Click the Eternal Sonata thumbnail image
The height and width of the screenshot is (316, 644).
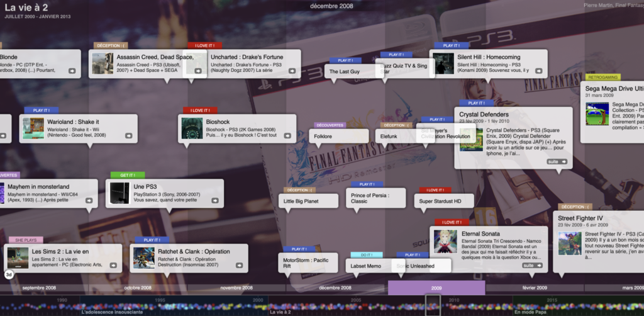[x=445, y=242]
